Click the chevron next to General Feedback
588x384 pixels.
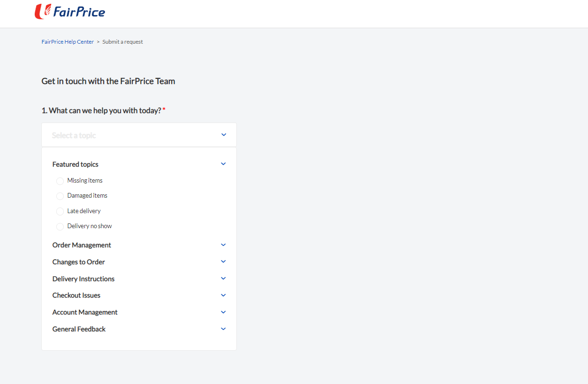click(223, 329)
